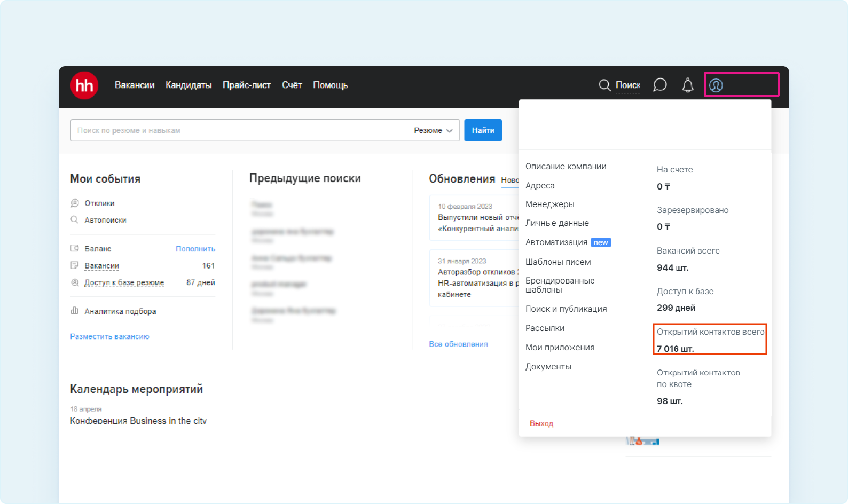848x504 pixels.
Task: Open the 31 января 2023 update card
Action: pos(474,278)
